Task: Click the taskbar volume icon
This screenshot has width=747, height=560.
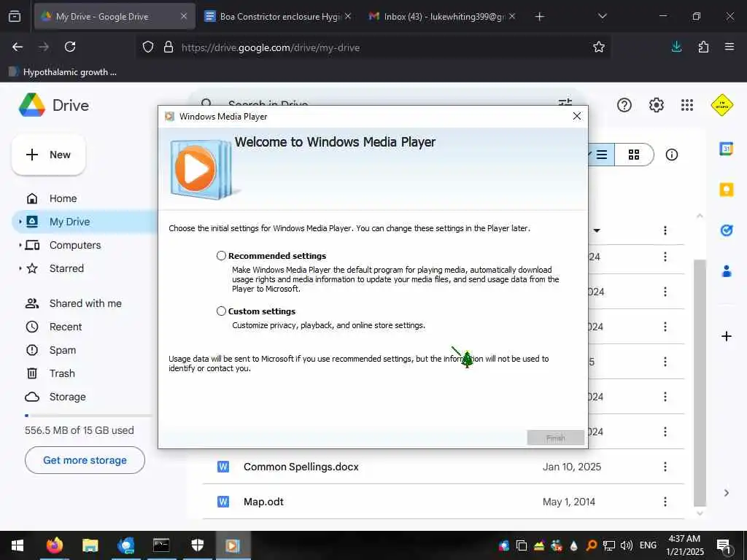Action: click(x=627, y=545)
